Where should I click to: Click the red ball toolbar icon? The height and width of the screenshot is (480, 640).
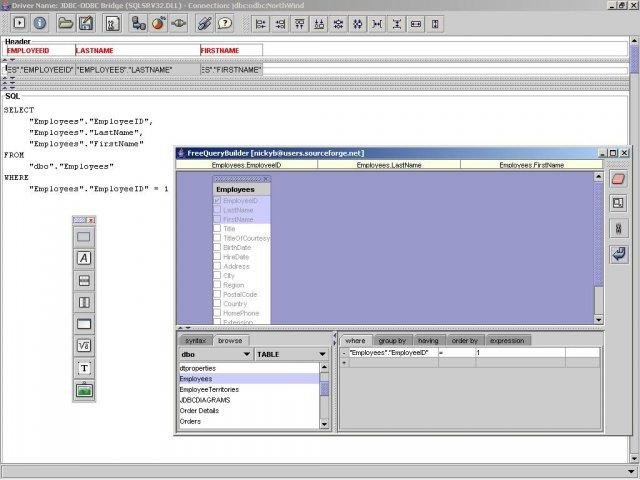pyautogui.click(x=159, y=23)
